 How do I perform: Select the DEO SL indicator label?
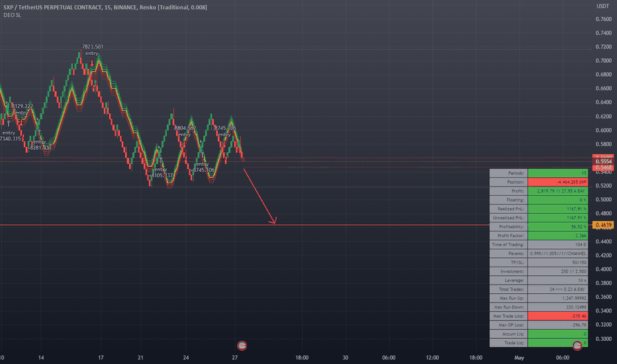(x=12, y=15)
